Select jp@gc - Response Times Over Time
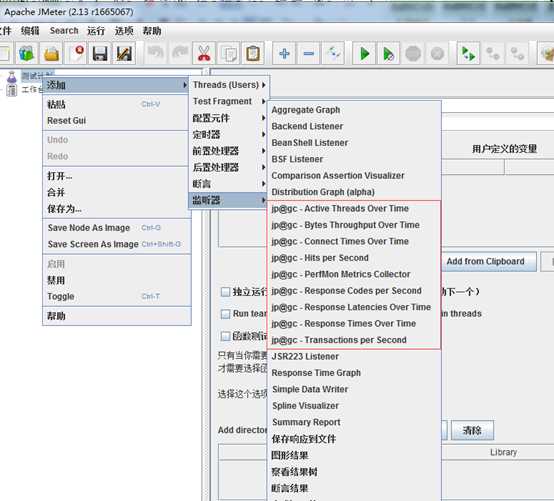 pyautogui.click(x=354, y=324)
